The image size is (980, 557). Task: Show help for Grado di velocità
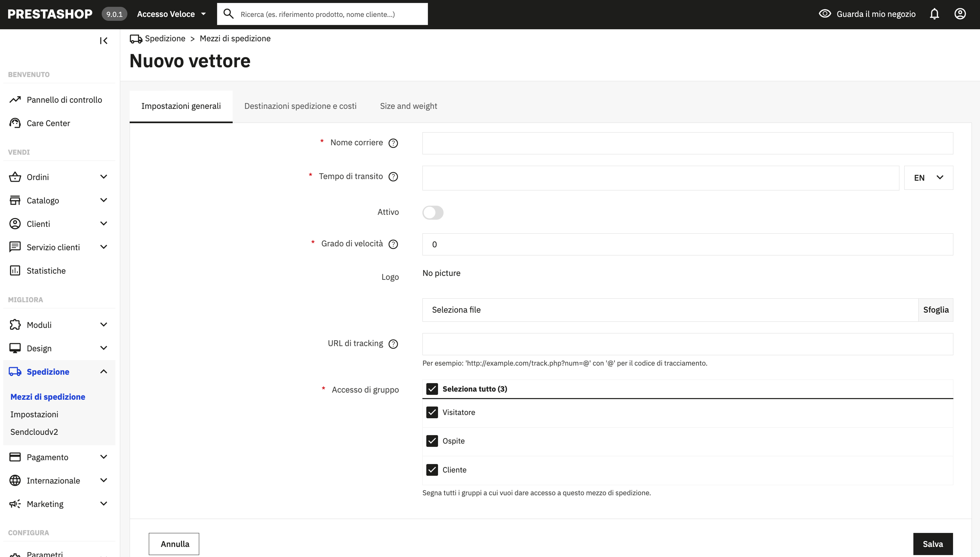(x=393, y=244)
